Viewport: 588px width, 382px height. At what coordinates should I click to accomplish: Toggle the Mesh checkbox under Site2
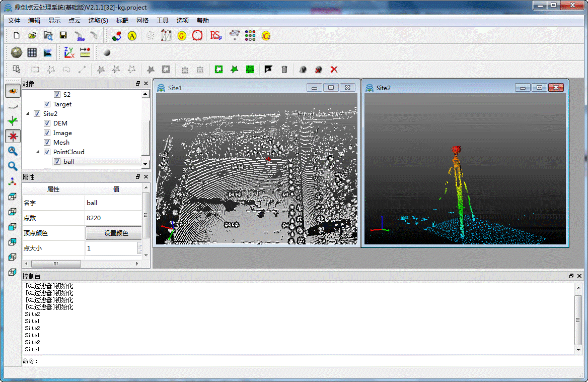click(x=47, y=143)
